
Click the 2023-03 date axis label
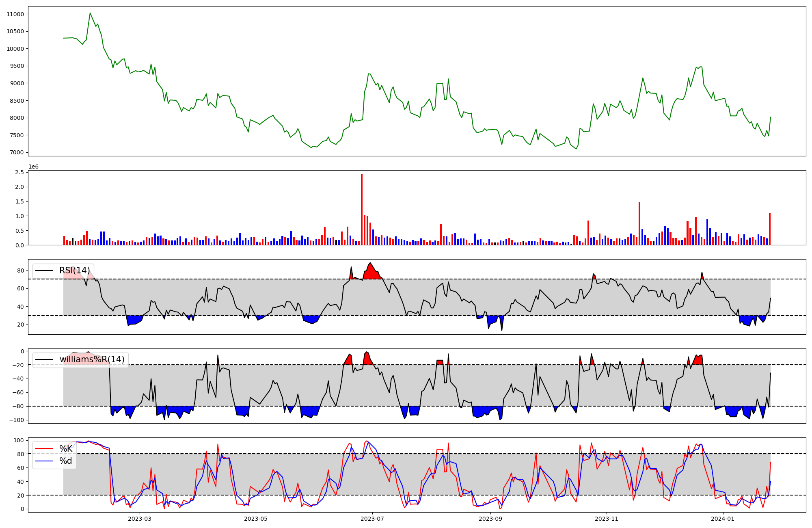[x=139, y=519]
